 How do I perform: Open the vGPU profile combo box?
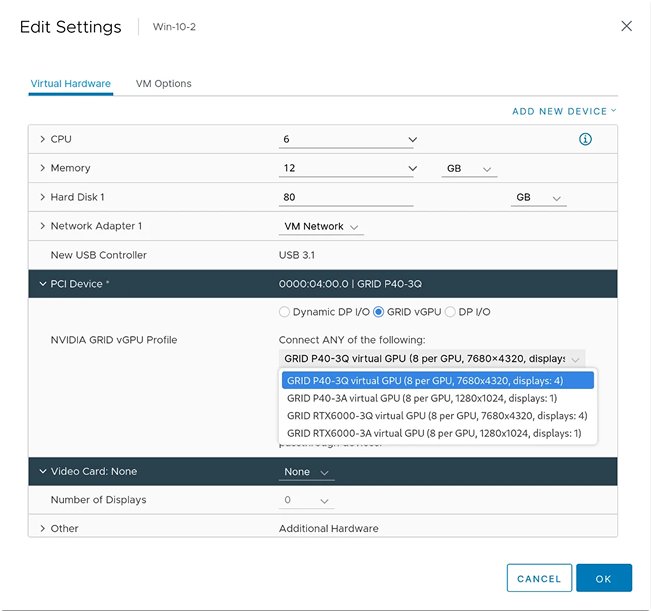pos(432,359)
